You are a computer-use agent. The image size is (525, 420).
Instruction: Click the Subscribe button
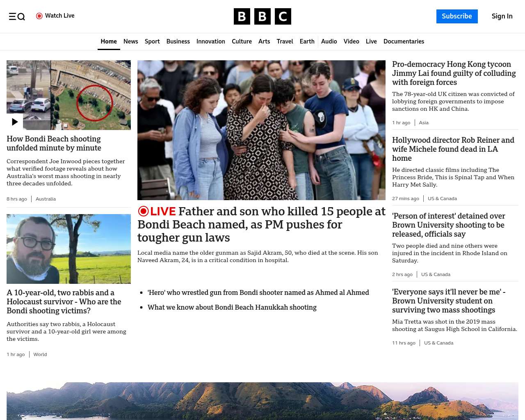(457, 16)
